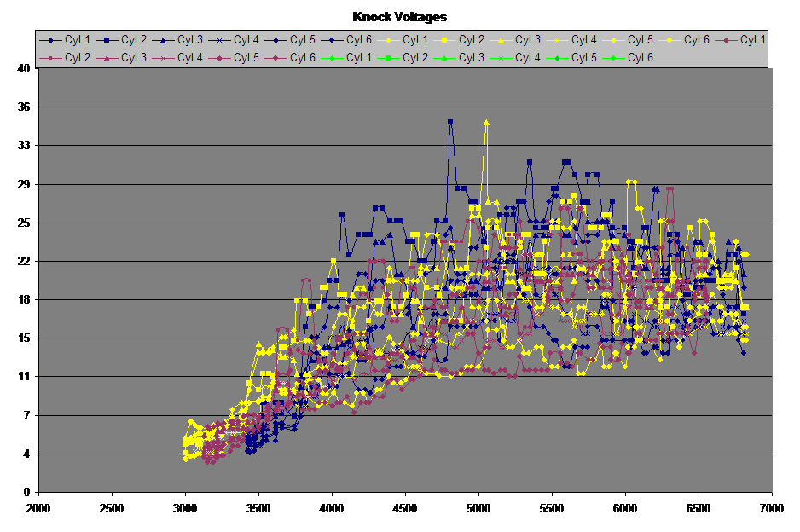The image size is (800, 532).
Task: Click the navy Cyl 4 legend label
Action: click(246, 39)
